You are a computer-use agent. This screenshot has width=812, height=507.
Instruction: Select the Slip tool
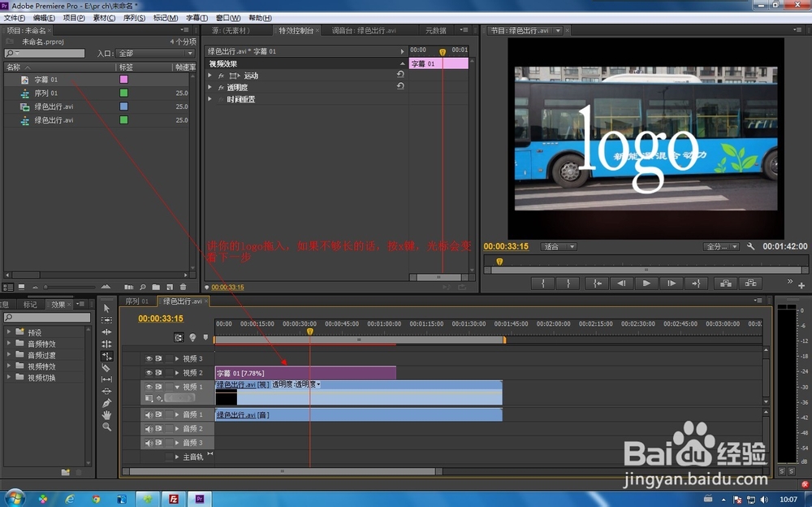pos(106,379)
